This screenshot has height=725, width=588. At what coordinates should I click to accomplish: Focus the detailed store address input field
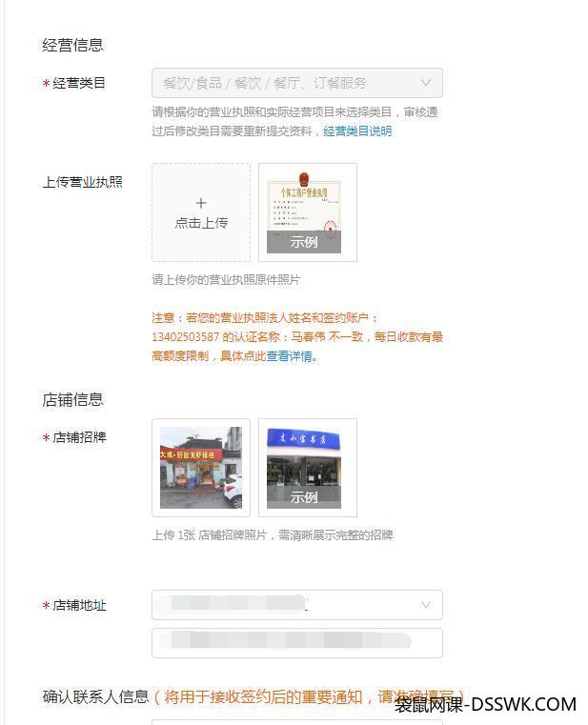pos(297,643)
